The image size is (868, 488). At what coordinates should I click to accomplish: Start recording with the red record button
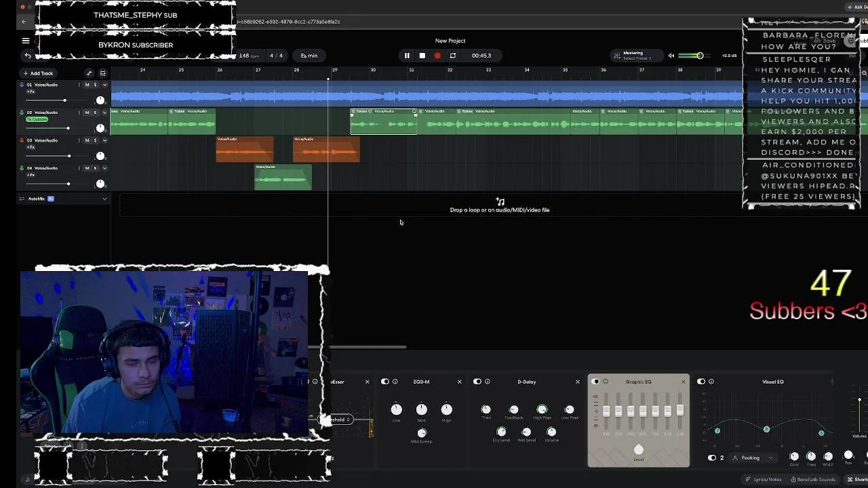click(437, 56)
